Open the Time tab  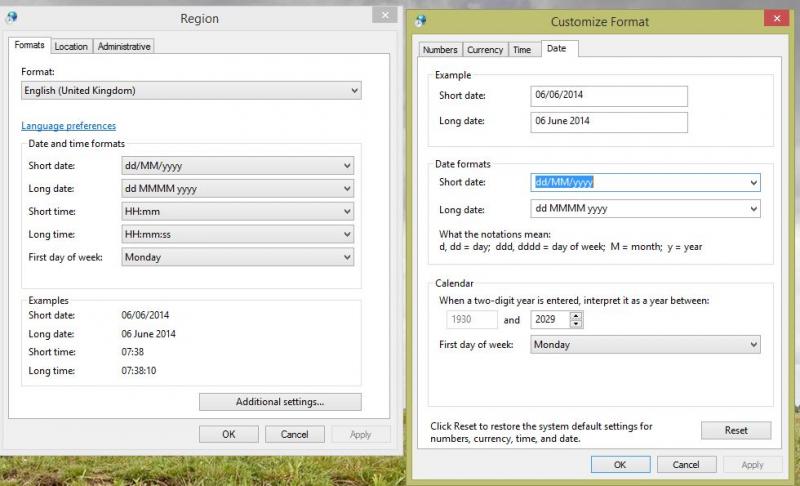(522, 50)
